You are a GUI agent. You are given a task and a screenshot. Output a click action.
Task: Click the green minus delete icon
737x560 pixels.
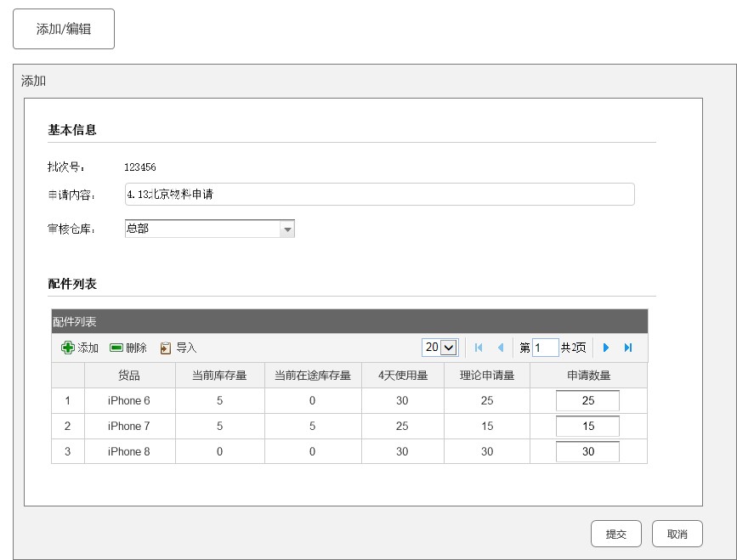click(x=116, y=348)
